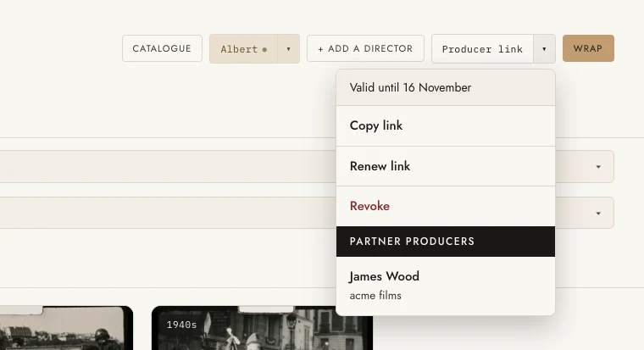
Task: Collapse the Producer link dropdown arrow
Action: [x=544, y=49]
